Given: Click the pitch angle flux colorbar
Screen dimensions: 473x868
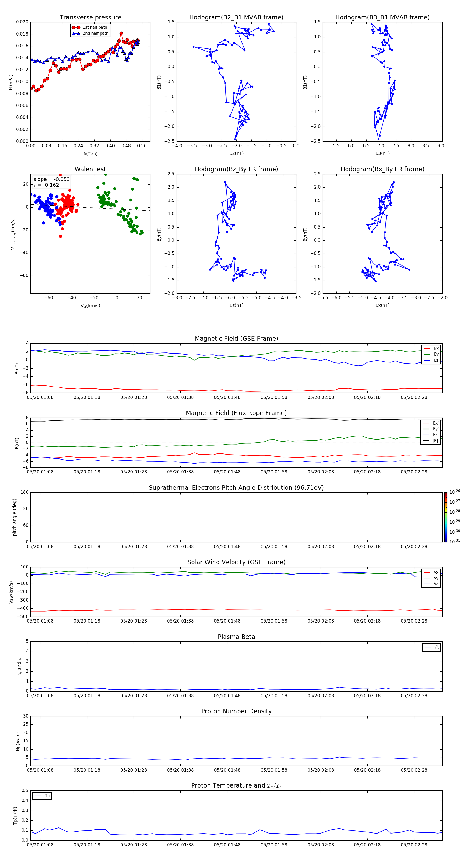Looking at the screenshot, I should point(445,517).
